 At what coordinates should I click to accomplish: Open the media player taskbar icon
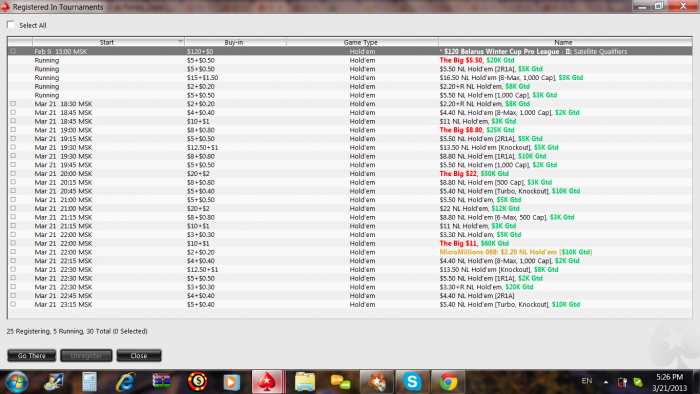pyautogui.click(x=231, y=382)
